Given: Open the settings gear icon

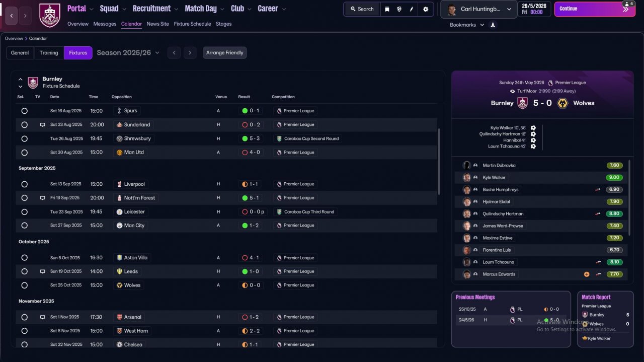Looking at the screenshot, I should (x=426, y=9).
